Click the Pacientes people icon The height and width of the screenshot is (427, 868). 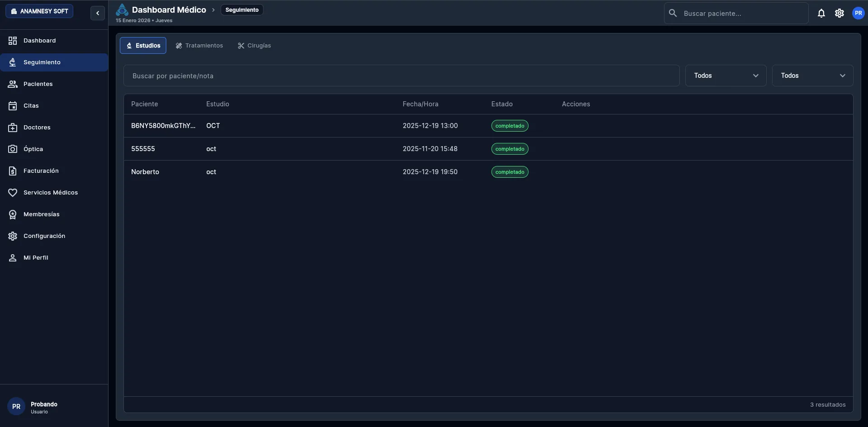click(13, 84)
